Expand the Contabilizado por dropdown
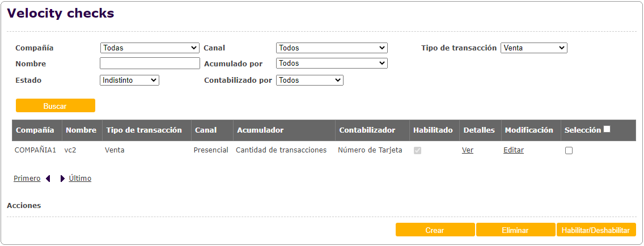Image resolution: width=644 pixels, height=246 pixels. (310, 80)
